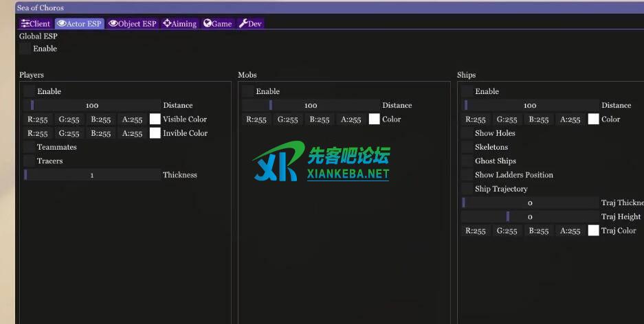Toggle the Mobs Enable checkbox
644x324 pixels.
click(248, 91)
